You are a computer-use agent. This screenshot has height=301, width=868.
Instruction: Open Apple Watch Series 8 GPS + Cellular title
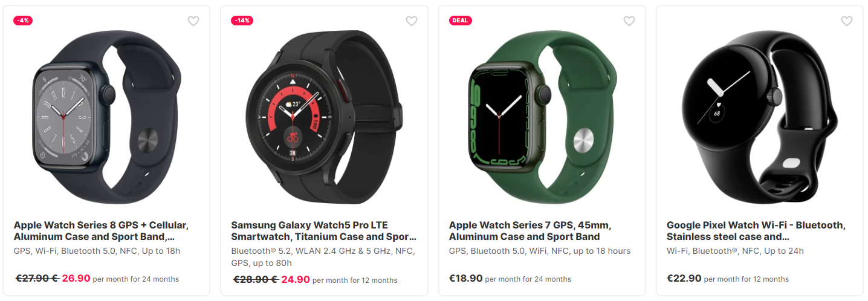pyautogui.click(x=102, y=231)
